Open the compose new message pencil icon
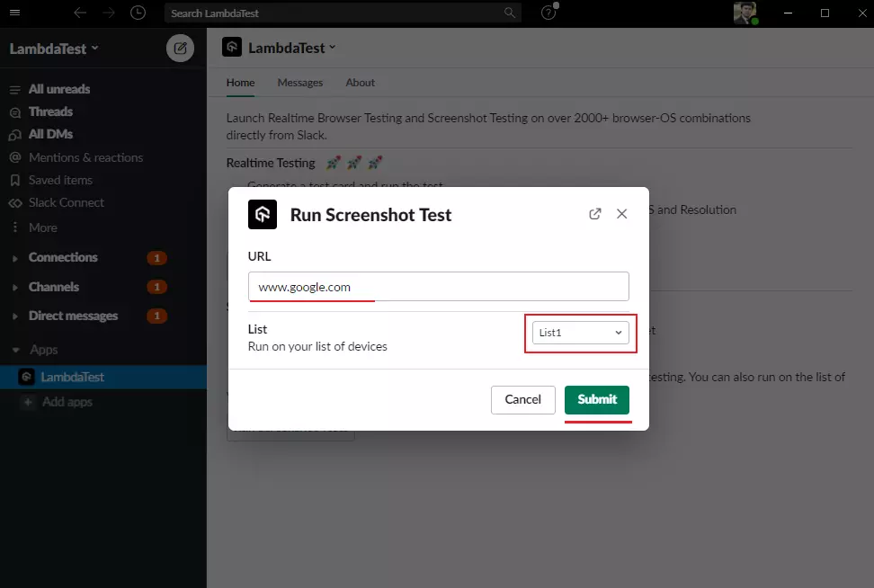The image size is (874, 588). click(x=180, y=49)
